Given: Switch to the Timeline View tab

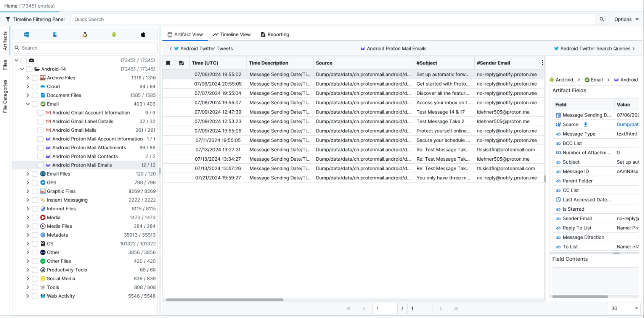Looking at the screenshot, I should click(232, 34).
